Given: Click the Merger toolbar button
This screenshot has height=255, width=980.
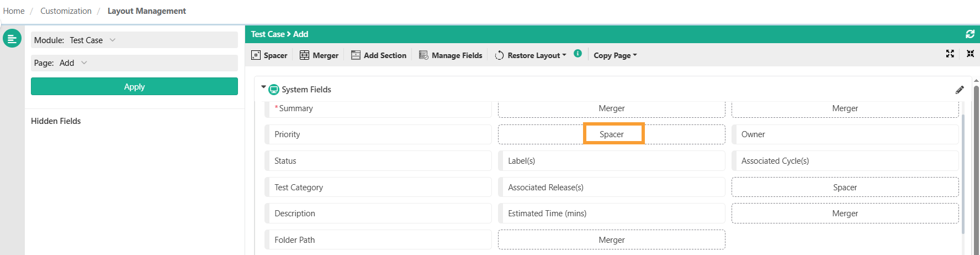Looking at the screenshot, I should (319, 55).
